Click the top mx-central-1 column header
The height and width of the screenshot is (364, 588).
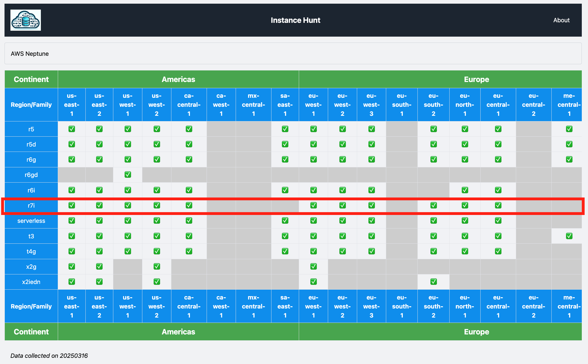(x=253, y=105)
